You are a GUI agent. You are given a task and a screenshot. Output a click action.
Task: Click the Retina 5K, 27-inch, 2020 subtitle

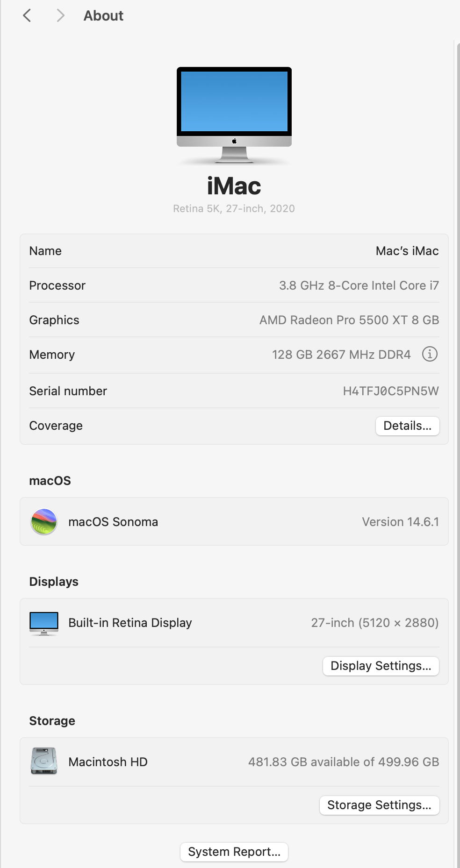234,208
